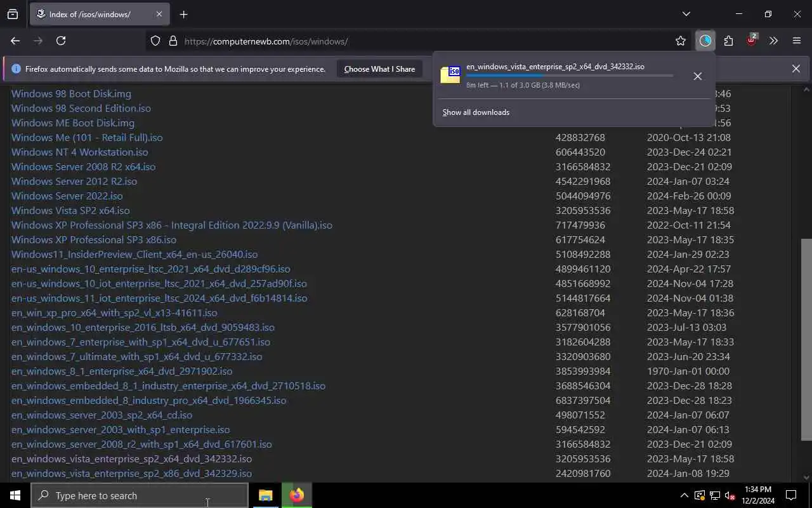Click scrollbar down arrow
The width and height of the screenshot is (812, 508).
pyautogui.click(x=806, y=477)
